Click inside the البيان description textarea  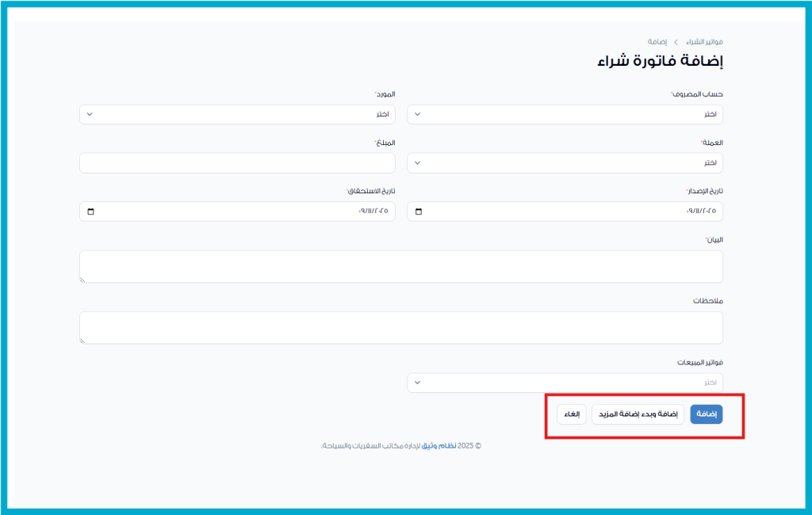(x=401, y=266)
